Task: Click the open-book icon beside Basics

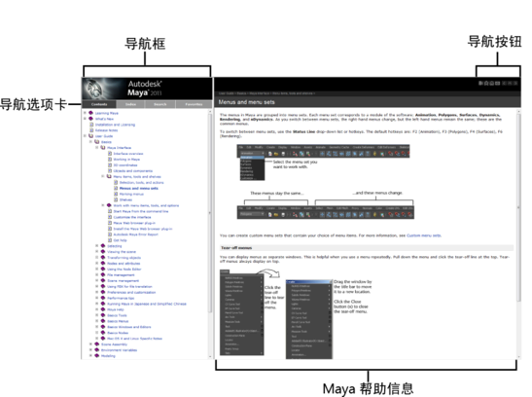Action: pos(97,142)
